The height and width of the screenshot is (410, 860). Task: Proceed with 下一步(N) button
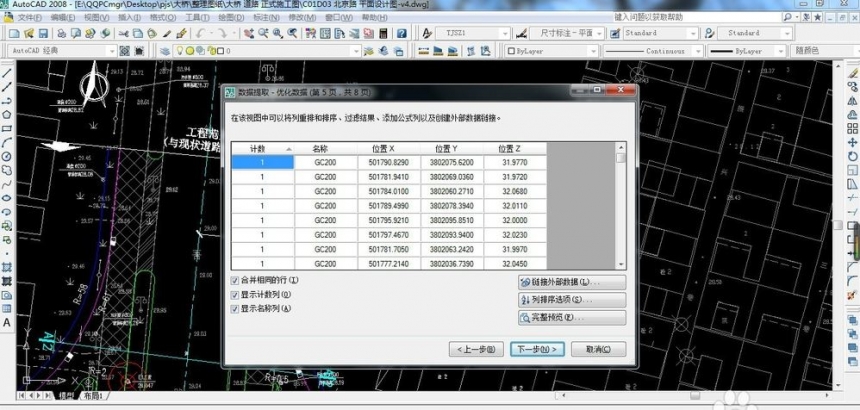click(x=537, y=349)
